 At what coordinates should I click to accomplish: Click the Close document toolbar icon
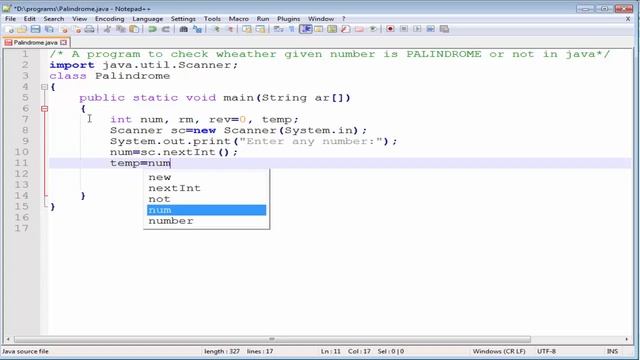coord(64,29)
